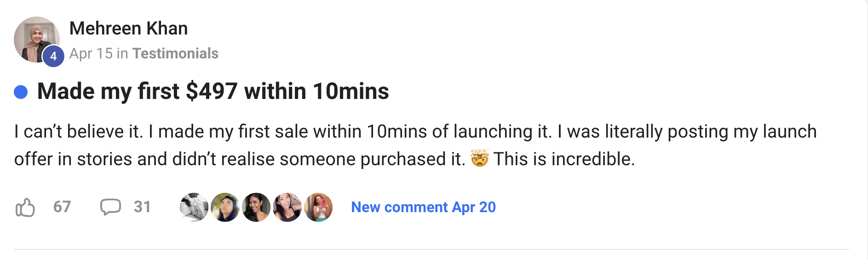Click the comment speech bubble icon
Viewport: 868px width, 260px height.
110,207
